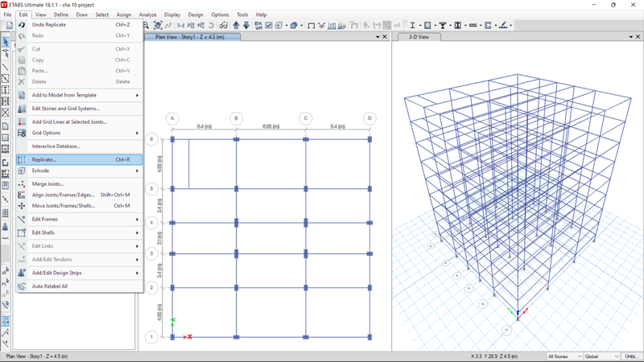Screen dimensions: 644x362
Task: Click grid bubble A in plan view
Action: 172,118
